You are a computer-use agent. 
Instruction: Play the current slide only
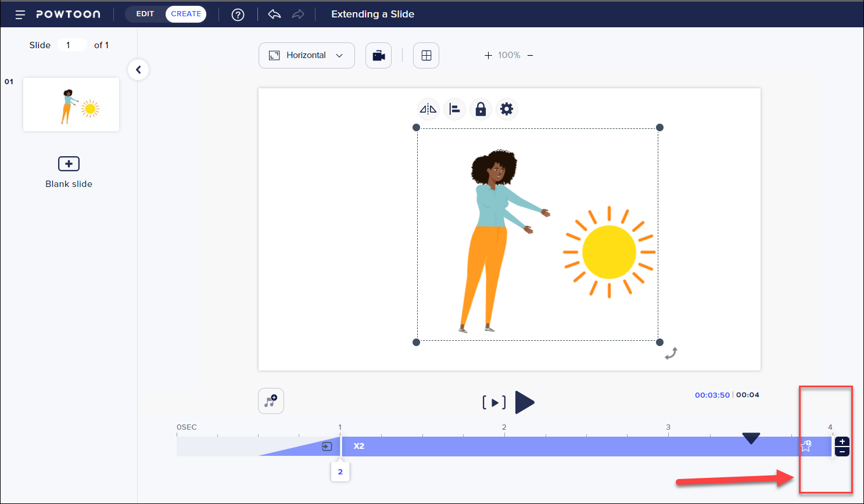point(494,402)
